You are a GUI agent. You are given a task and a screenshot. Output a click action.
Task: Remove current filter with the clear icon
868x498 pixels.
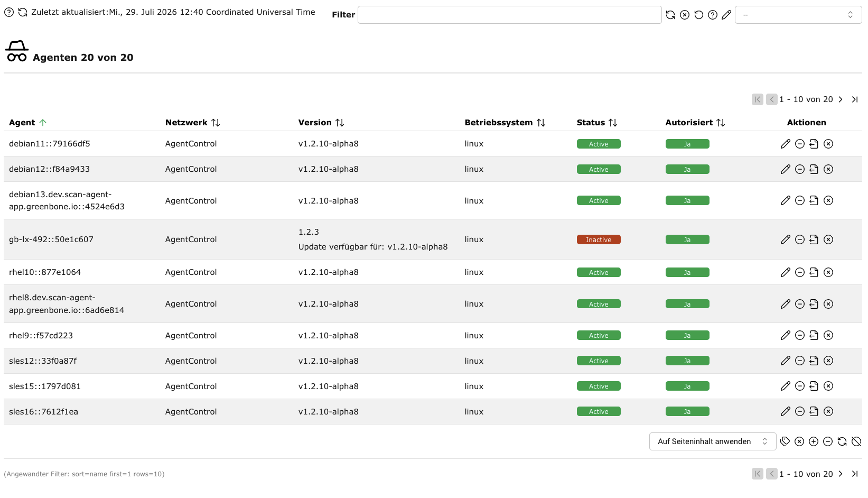pos(685,15)
